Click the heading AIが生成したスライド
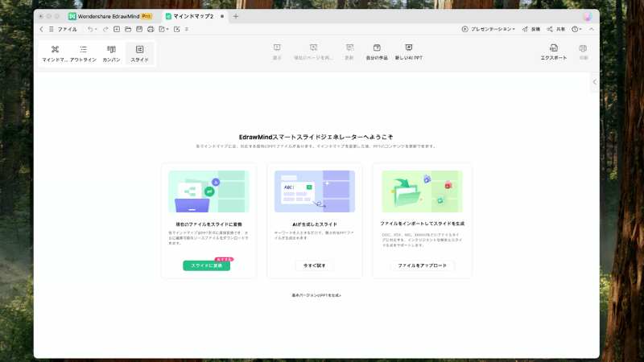This screenshot has width=644, height=362. click(x=315, y=224)
